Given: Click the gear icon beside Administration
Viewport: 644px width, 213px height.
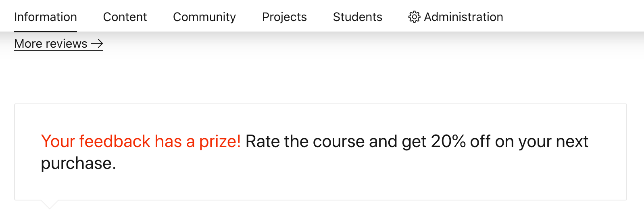Looking at the screenshot, I should pyautogui.click(x=414, y=17).
